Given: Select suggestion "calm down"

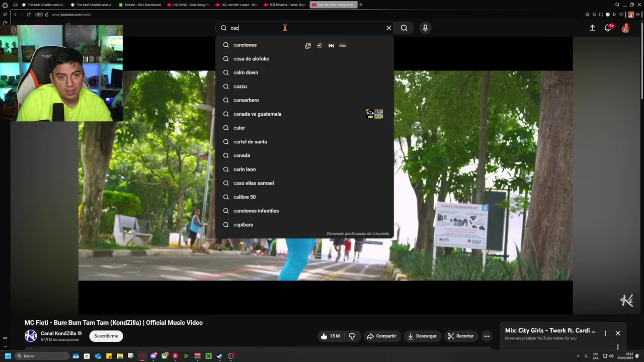Looking at the screenshot, I should point(304,72).
